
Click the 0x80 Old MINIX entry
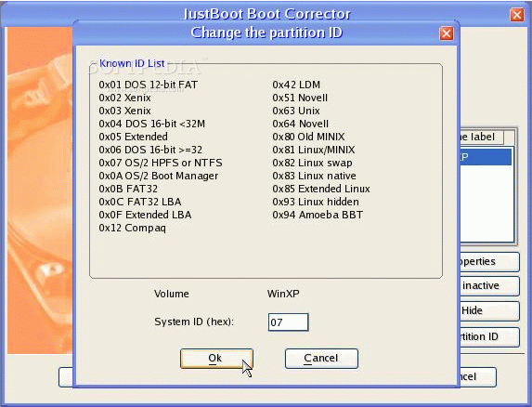point(308,137)
